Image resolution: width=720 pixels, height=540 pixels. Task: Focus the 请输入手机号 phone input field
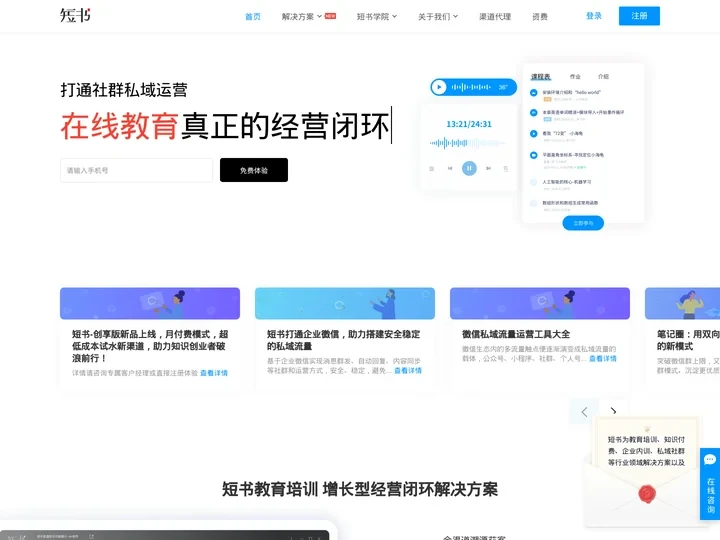tap(136, 170)
